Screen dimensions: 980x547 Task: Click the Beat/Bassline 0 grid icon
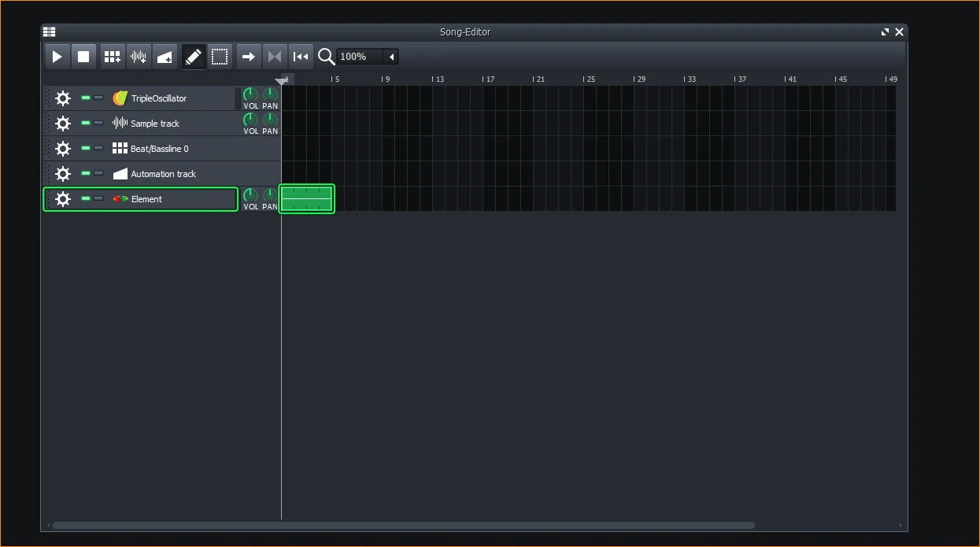pos(120,148)
